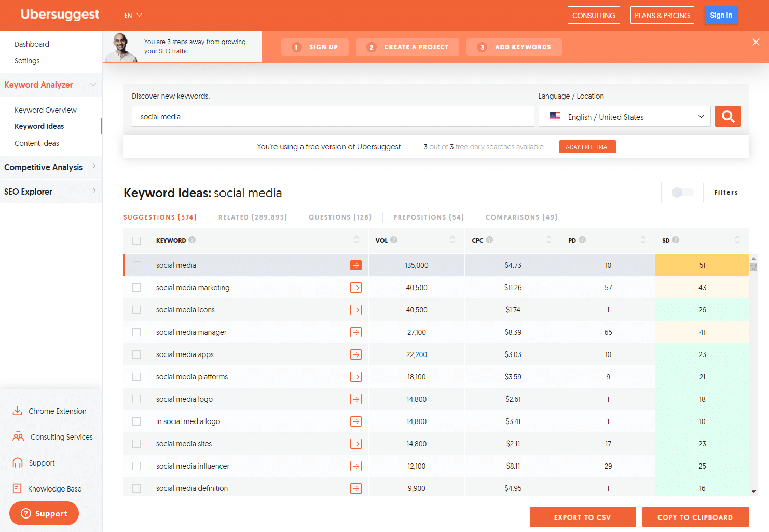The image size is (769, 532).
Task: Open the highlighted arrow icon for social media row
Action: click(x=356, y=265)
